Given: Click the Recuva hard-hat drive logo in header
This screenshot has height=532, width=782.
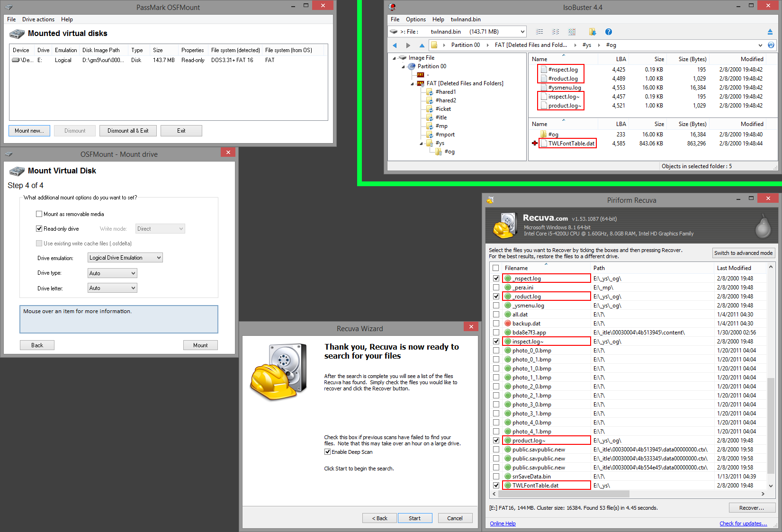Looking at the screenshot, I should coord(505,225).
